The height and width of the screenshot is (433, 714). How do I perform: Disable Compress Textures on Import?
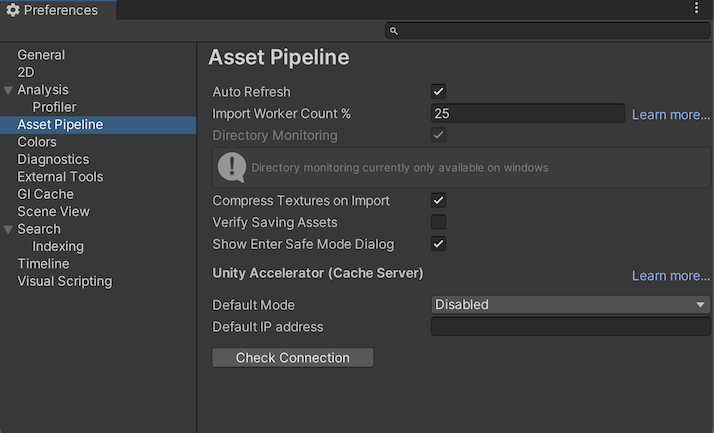pos(438,201)
